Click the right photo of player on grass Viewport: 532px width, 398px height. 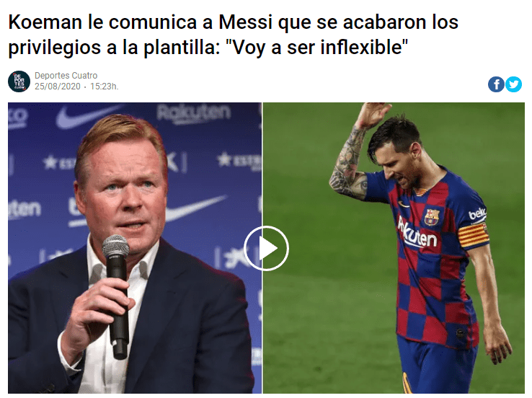(394, 248)
